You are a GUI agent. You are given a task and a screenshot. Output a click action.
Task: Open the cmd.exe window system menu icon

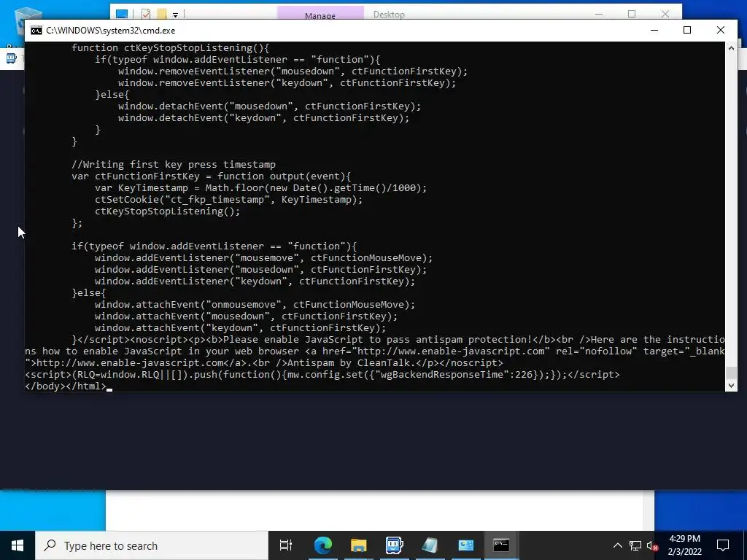[x=36, y=31]
